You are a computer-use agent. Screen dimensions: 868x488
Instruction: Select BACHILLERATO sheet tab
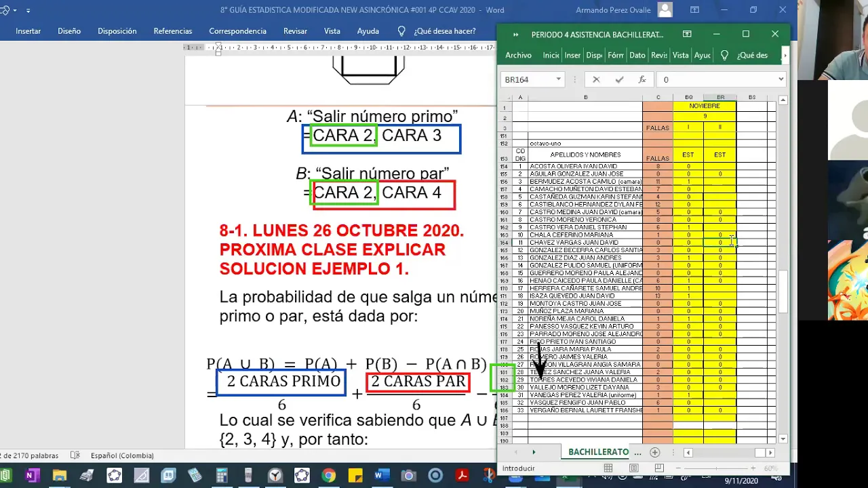coord(599,452)
